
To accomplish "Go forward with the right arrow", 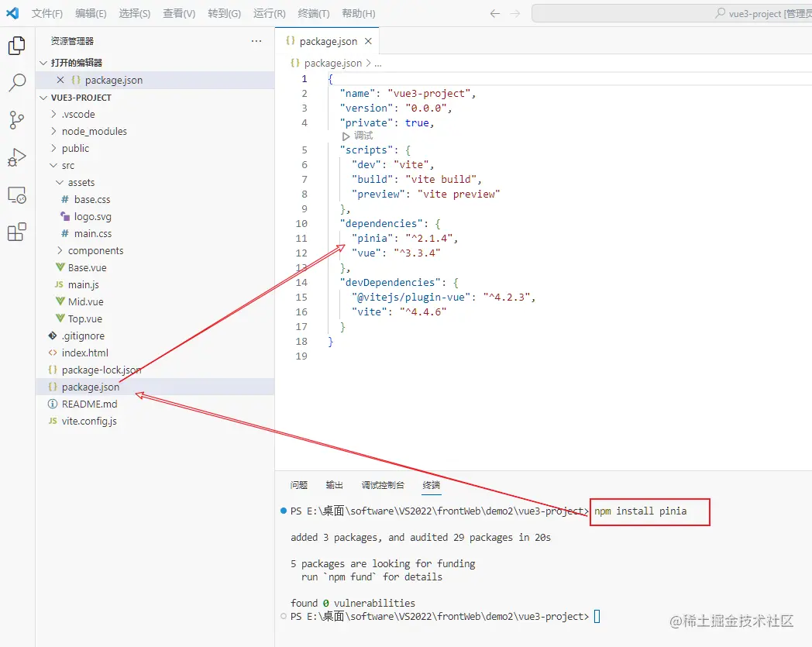I will [x=514, y=13].
